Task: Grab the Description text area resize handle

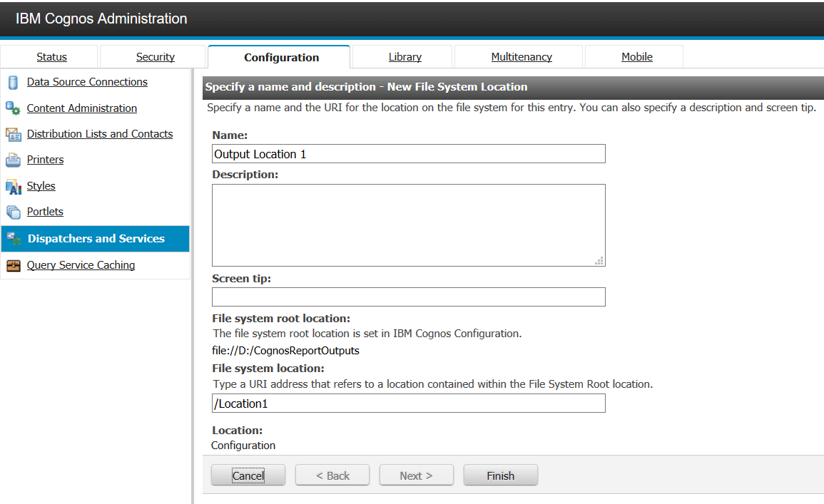Action: point(599,260)
